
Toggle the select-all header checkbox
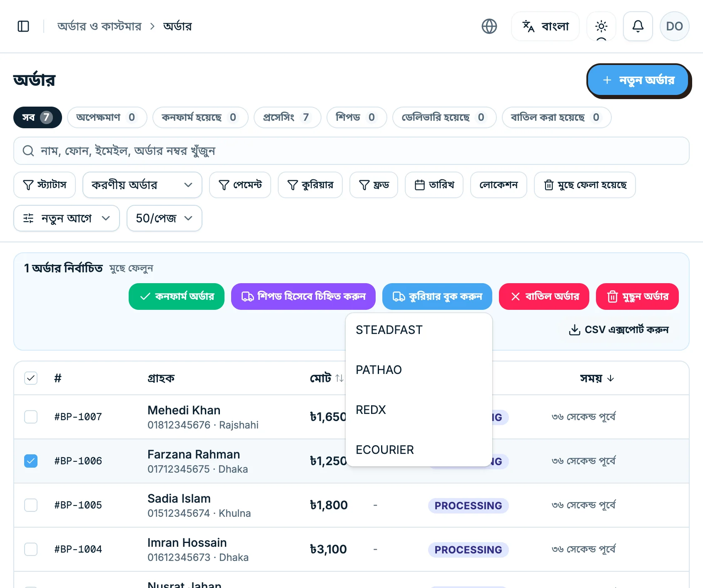point(31,378)
